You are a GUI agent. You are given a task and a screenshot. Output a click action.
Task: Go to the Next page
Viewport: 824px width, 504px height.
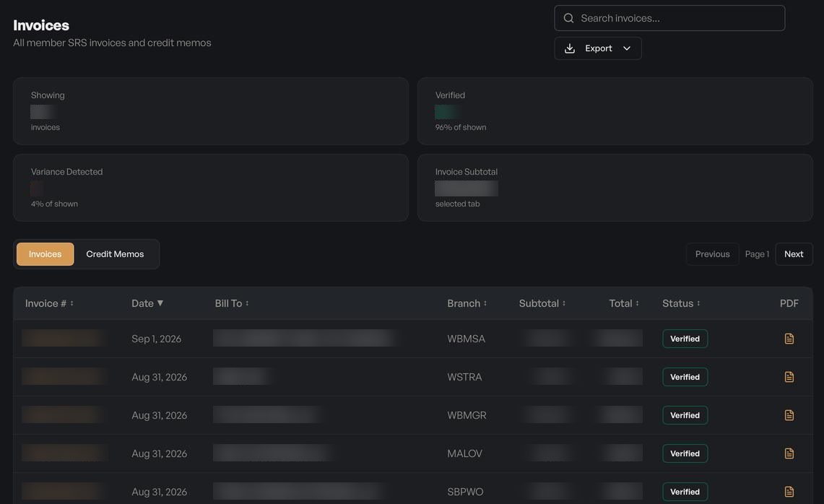[x=794, y=254]
